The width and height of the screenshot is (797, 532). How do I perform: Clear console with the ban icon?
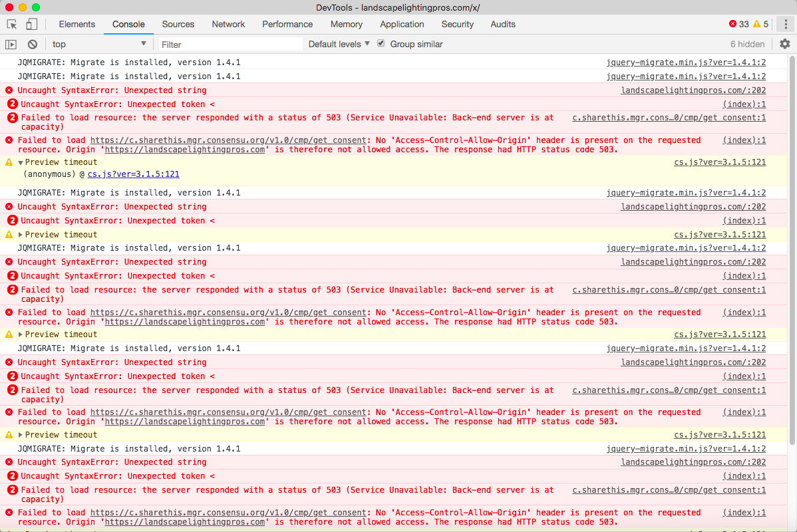tap(33, 44)
